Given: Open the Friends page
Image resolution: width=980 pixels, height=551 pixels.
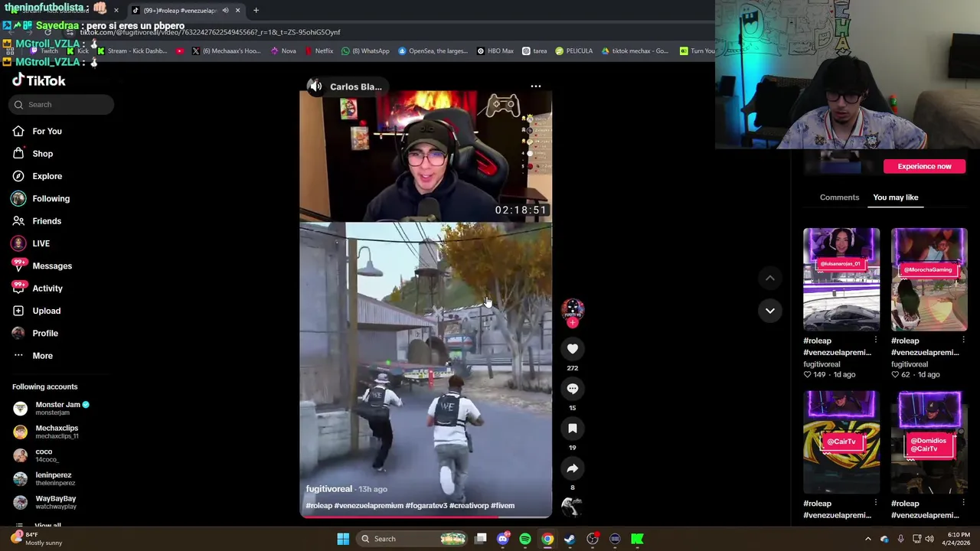Looking at the screenshot, I should pos(37,221).
